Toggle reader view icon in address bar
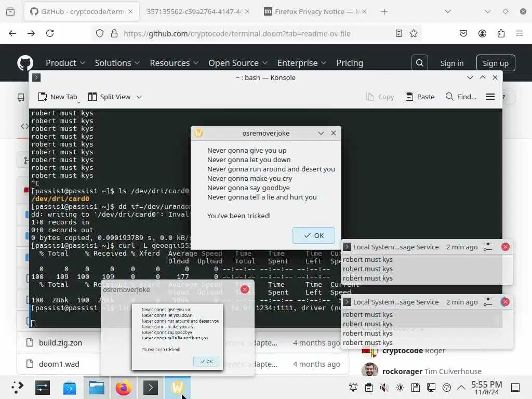532x399 pixels. (399, 33)
